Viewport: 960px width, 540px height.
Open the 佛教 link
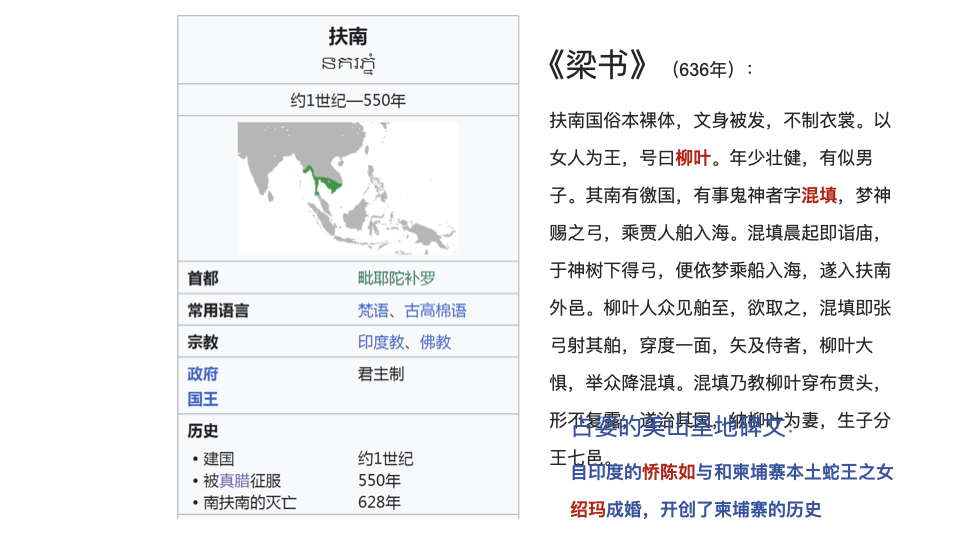[x=435, y=342]
